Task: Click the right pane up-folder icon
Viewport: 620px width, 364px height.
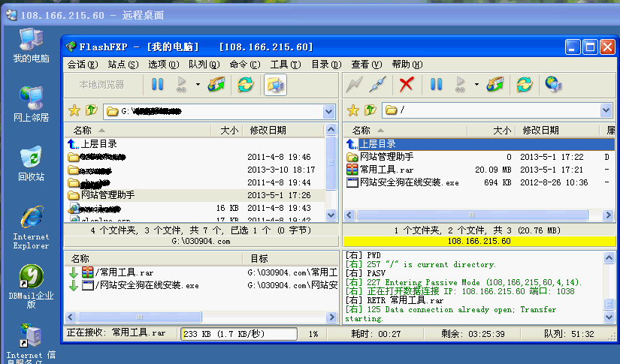Action: (370, 110)
